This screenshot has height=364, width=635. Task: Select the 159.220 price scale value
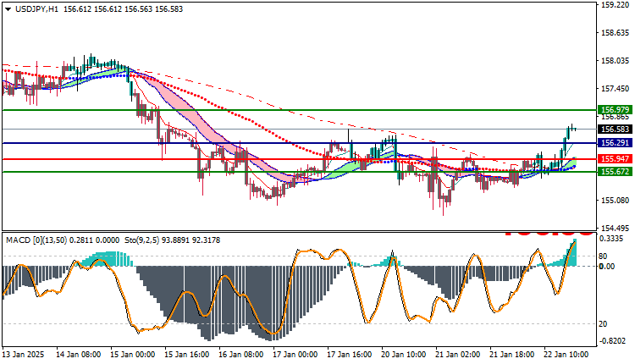pos(616,5)
